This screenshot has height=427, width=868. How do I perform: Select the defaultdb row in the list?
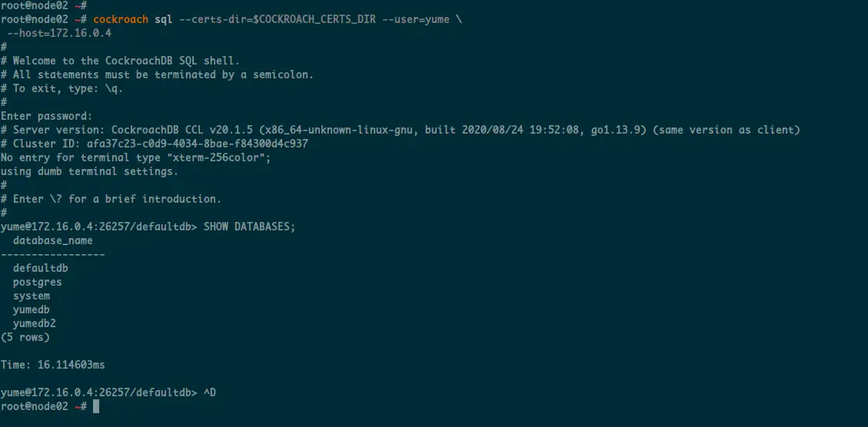click(41, 268)
